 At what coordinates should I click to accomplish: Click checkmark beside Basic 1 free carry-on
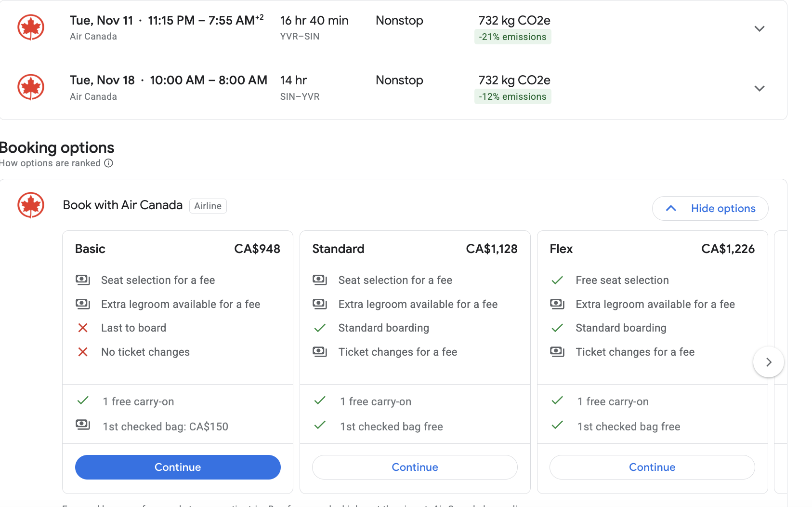point(83,400)
